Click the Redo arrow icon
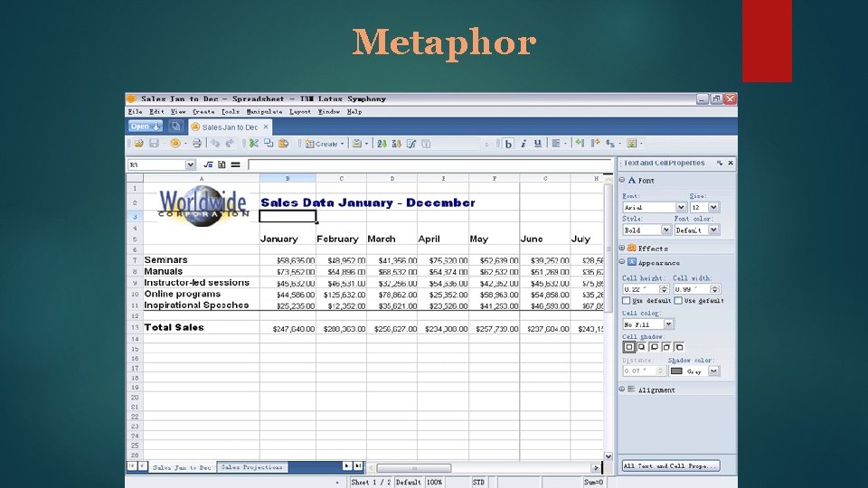 pos(230,144)
